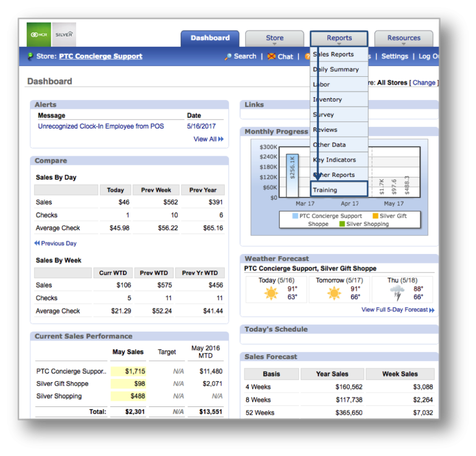Image resolution: width=476 pixels, height=456 pixels.
Task: Go to Previous Day sales
Action: pyautogui.click(x=55, y=243)
